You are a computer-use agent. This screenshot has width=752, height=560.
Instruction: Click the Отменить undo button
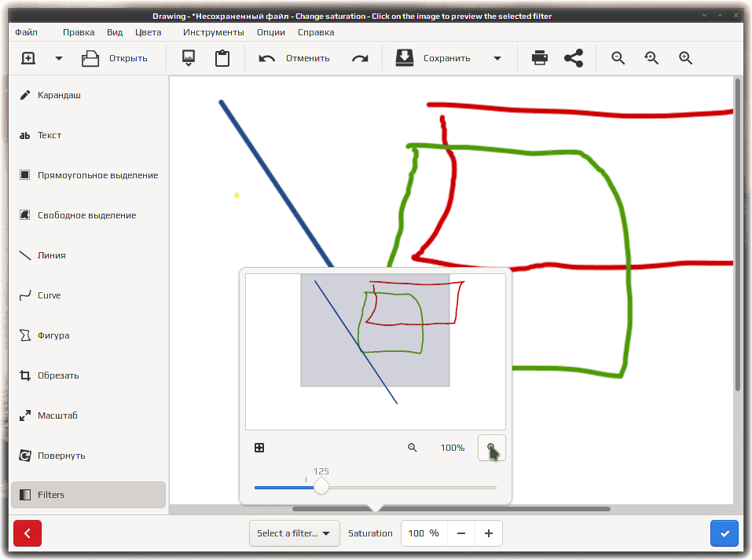point(294,58)
